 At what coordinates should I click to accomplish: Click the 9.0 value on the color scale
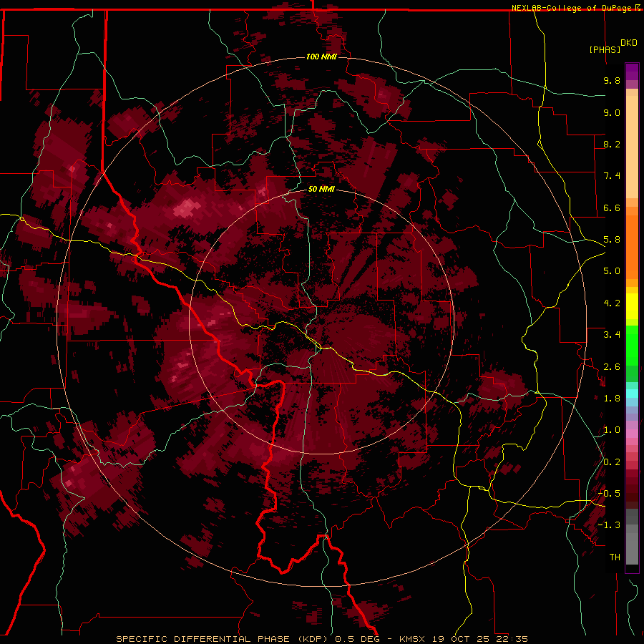pos(612,112)
